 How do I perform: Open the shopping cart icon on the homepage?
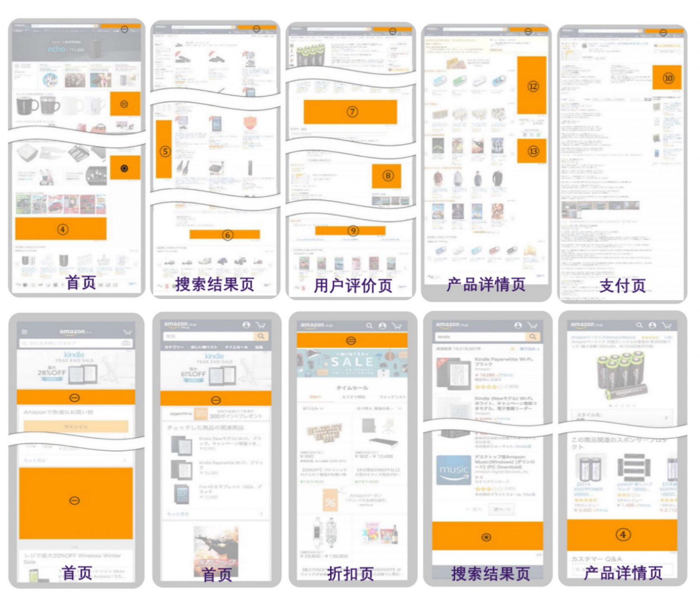128,332
